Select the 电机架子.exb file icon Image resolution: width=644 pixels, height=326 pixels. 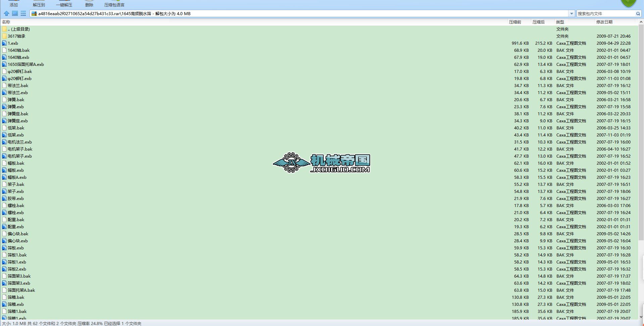click(x=4, y=156)
